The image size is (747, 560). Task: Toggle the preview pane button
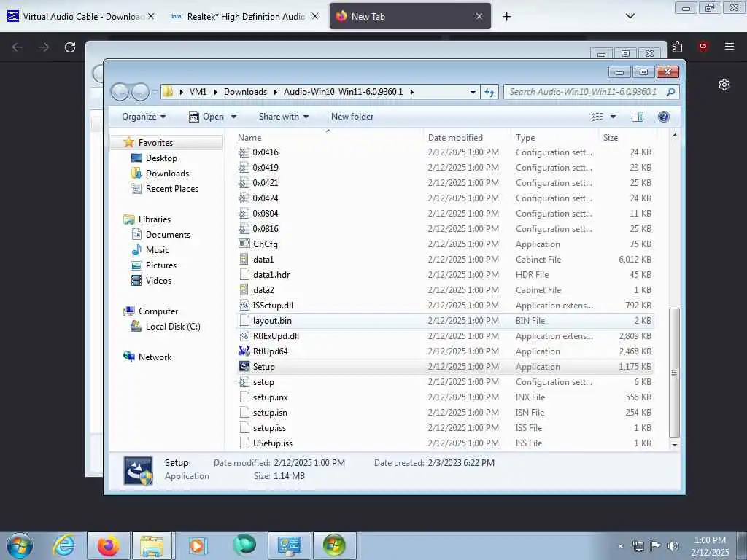pyautogui.click(x=638, y=117)
